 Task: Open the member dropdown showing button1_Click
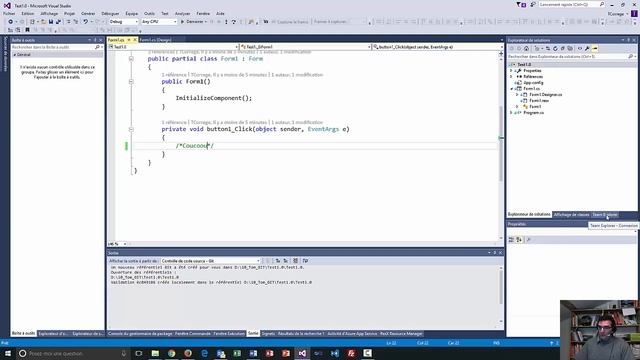pyautogui.click(x=438, y=47)
